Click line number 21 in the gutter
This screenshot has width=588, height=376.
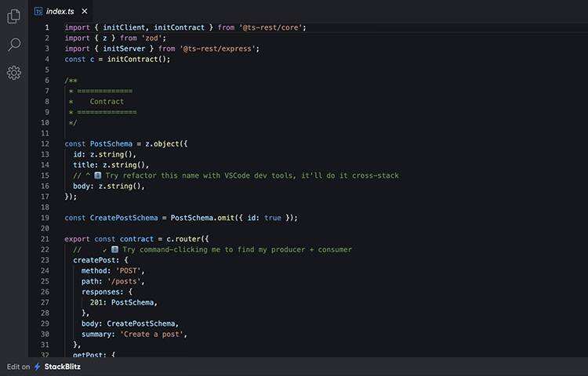(x=45, y=239)
